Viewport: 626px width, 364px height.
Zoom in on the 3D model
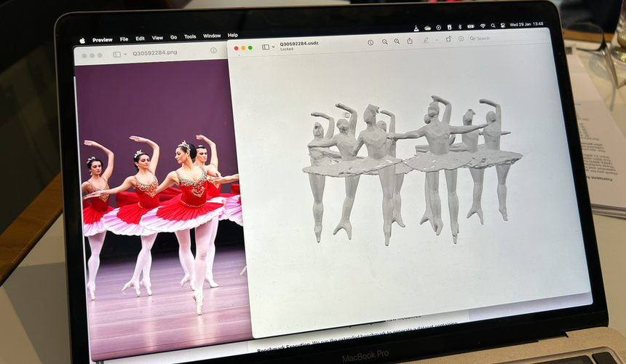pyautogui.click(x=397, y=41)
